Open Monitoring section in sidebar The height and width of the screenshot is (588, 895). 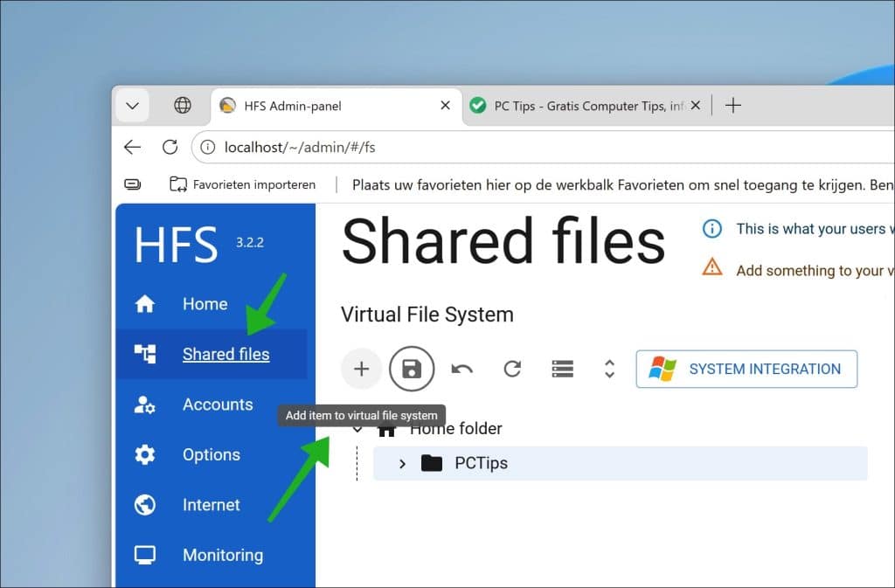click(x=212, y=555)
